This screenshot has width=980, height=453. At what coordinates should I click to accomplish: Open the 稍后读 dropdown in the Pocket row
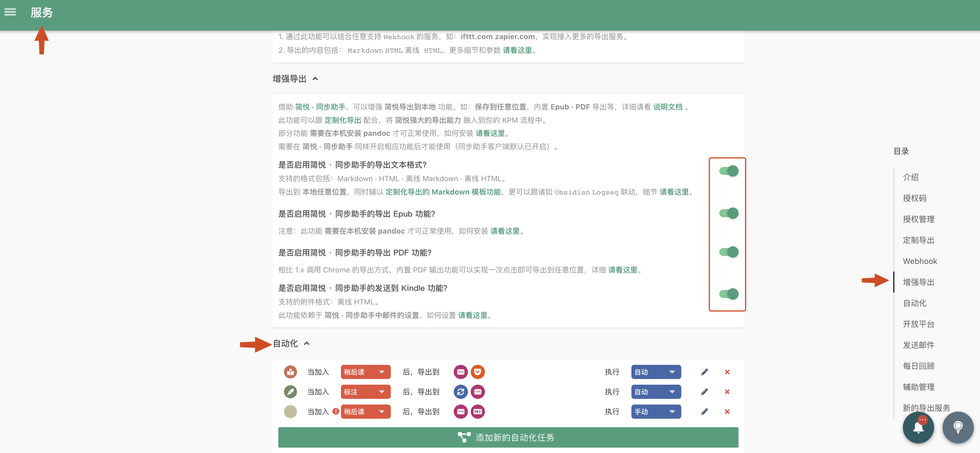[x=366, y=372]
